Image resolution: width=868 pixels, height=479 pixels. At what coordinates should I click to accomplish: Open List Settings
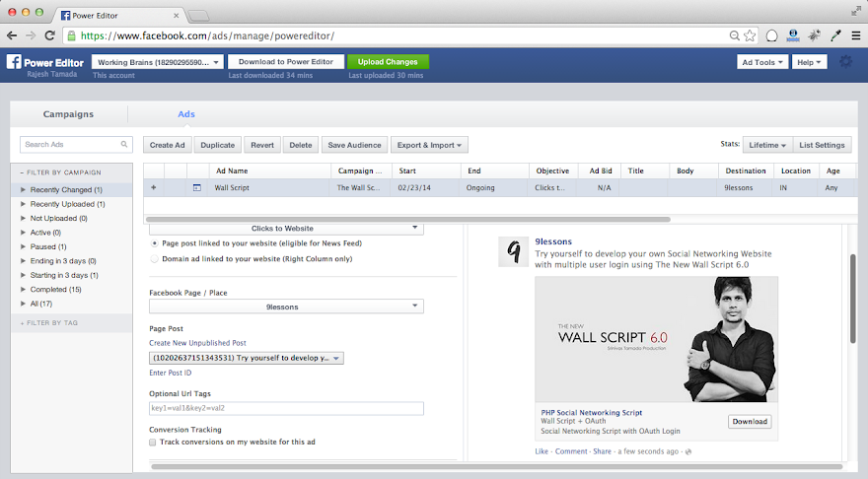[822, 145]
